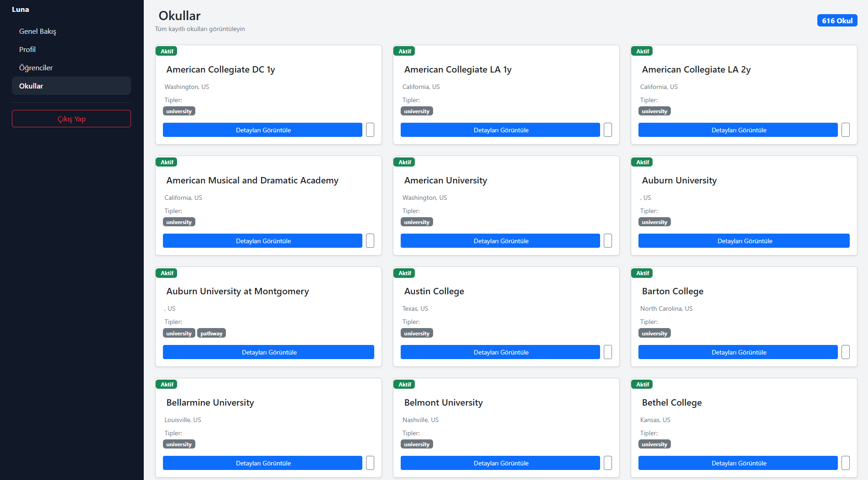Click the small square button on American Collegiate LA 2y card
Image resolution: width=868 pixels, height=480 pixels.
pyautogui.click(x=846, y=130)
